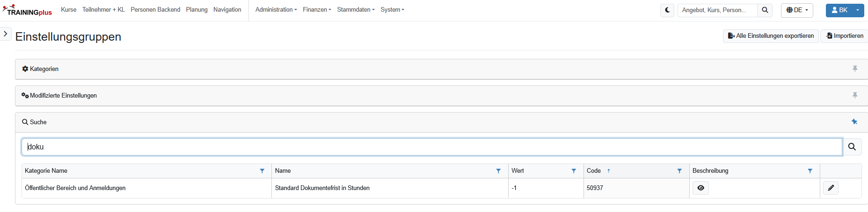Image resolution: width=868 pixels, height=212 pixels.
Task: Open the Kurse menu item
Action: [x=69, y=10]
